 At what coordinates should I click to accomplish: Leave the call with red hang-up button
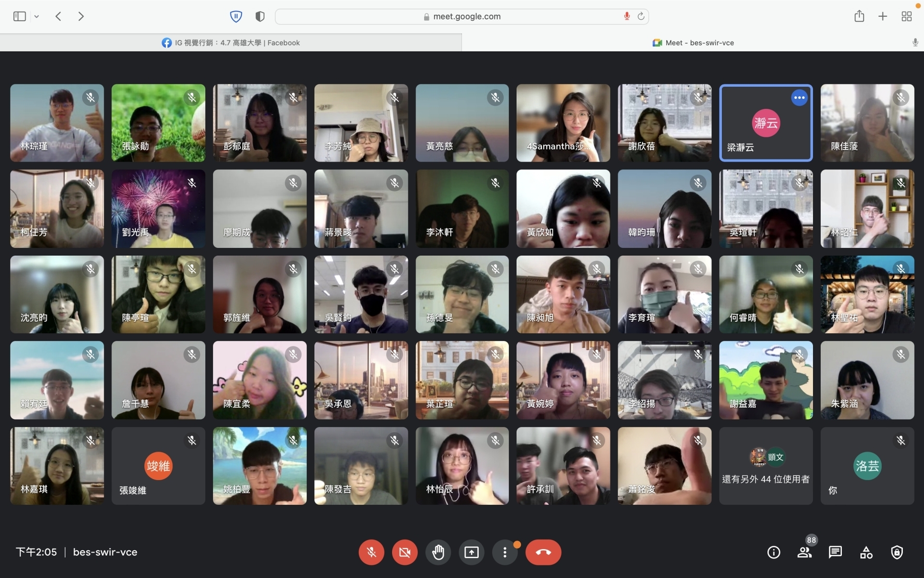click(543, 552)
